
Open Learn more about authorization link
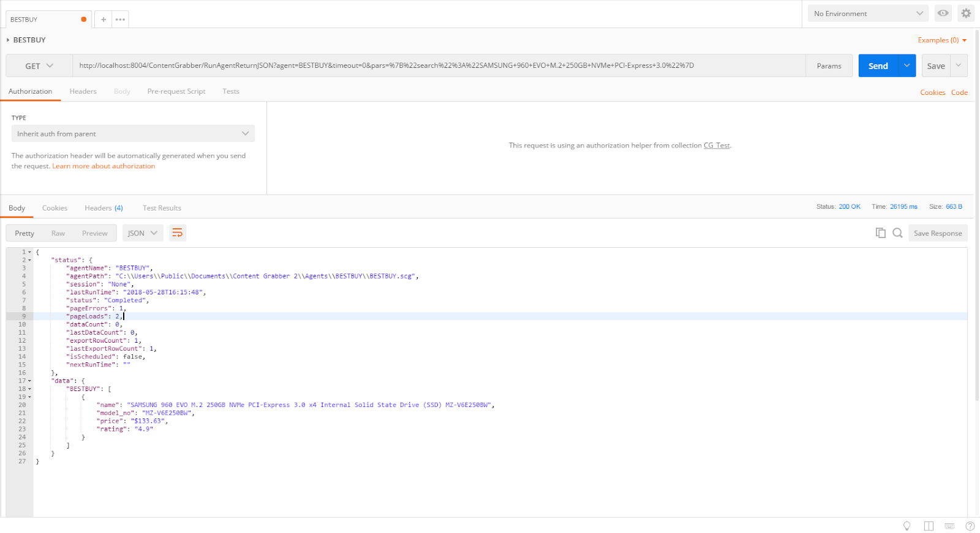coord(104,166)
